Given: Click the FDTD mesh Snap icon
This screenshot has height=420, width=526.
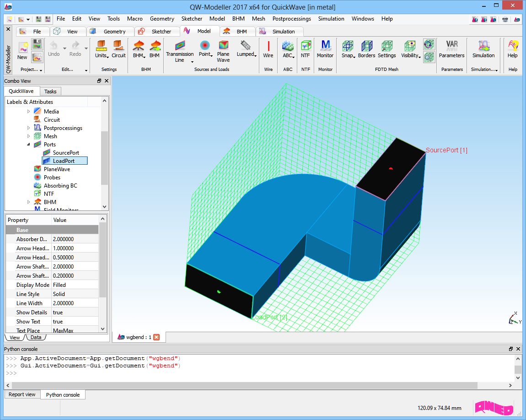Looking at the screenshot, I should point(348,46).
